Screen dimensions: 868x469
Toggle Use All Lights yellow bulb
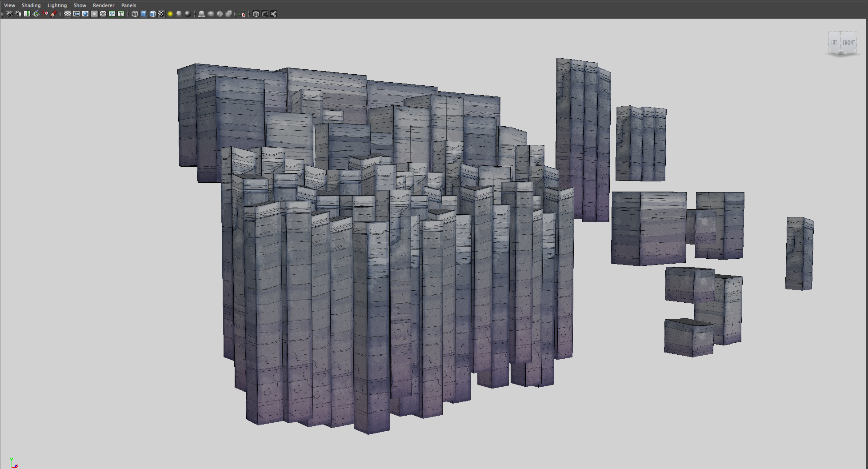click(170, 14)
